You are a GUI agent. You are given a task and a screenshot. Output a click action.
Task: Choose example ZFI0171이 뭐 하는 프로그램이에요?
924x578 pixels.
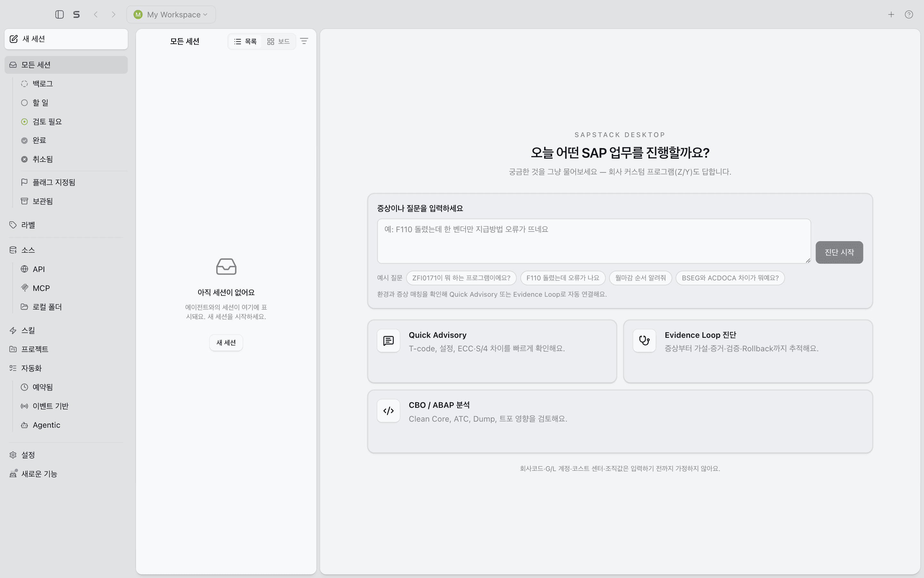click(461, 278)
